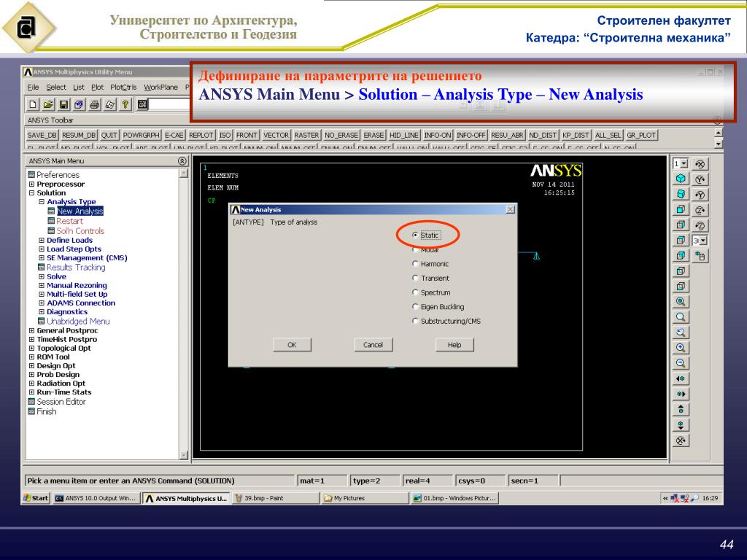The image size is (747, 560).
Task: Expand the Load Step Opts node
Action: pyautogui.click(x=42, y=249)
